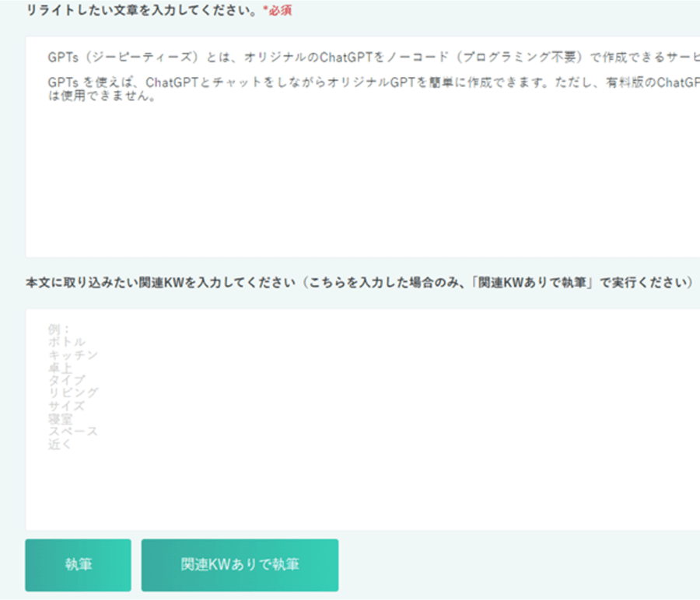Click the placeholder word タイプ
This screenshot has width=700, height=600.
tap(67, 380)
